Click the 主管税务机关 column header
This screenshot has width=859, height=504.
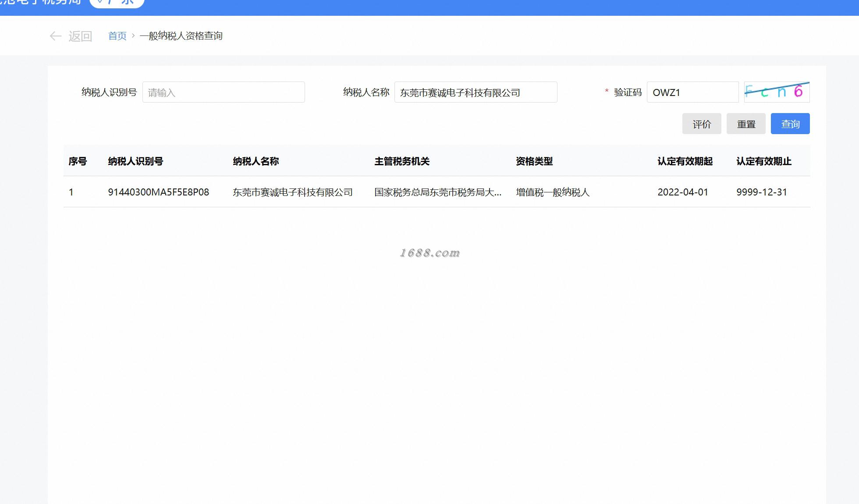(x=401, y=161)
